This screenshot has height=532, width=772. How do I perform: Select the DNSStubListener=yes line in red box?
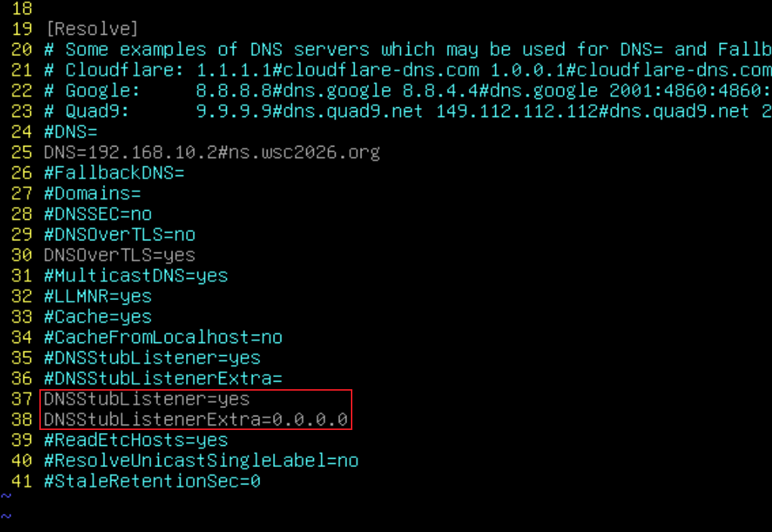tap(147, 399)
